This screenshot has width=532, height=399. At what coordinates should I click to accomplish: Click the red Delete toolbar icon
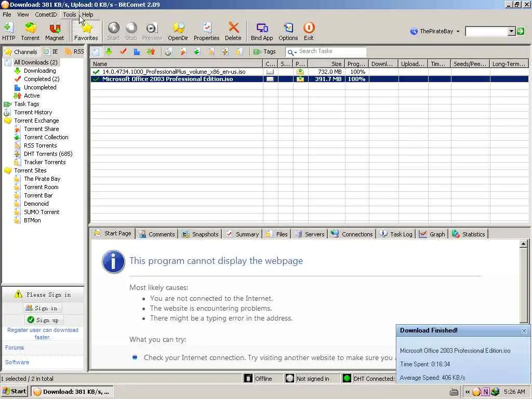pyautogui.click(x=233, y=31)
